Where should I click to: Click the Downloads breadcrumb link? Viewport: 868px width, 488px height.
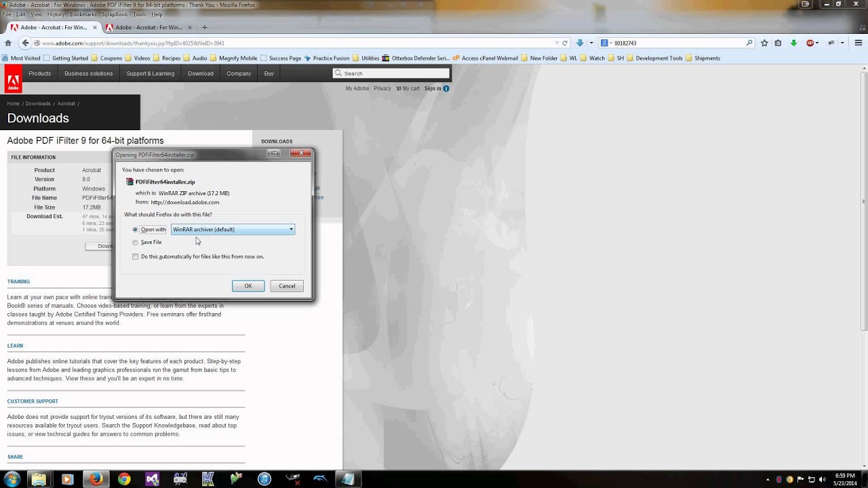coord(38,104)
